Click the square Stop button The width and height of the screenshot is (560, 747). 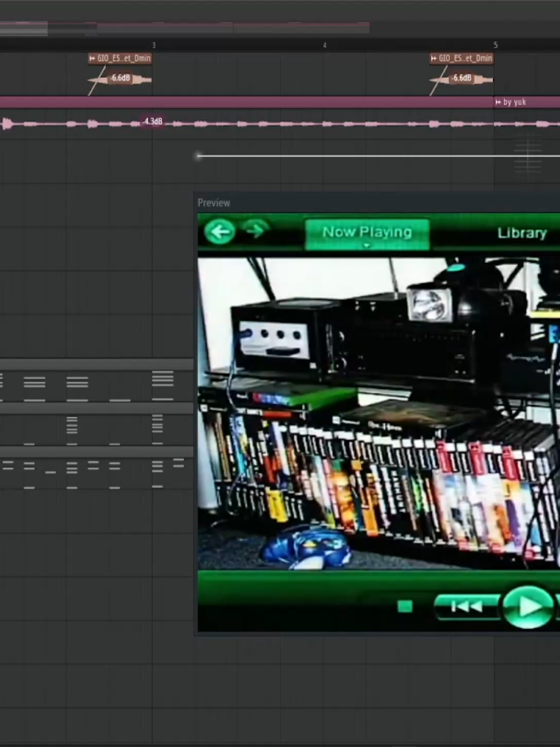pyautogui.click(x=405, y=606)
